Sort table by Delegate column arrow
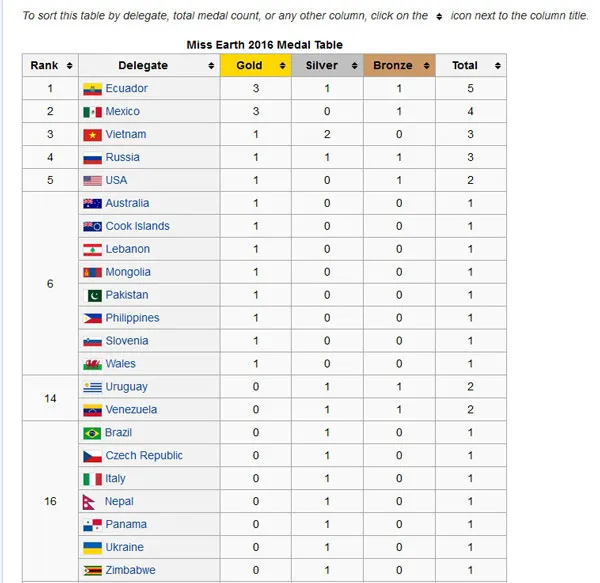 point(211,66)
